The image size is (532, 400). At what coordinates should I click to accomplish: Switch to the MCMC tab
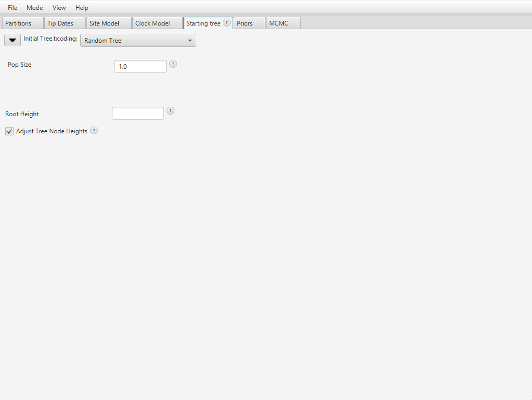[283, 23]
